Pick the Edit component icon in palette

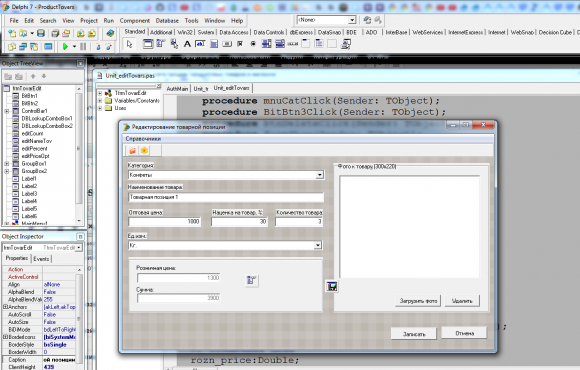click(x=200, y=44)
